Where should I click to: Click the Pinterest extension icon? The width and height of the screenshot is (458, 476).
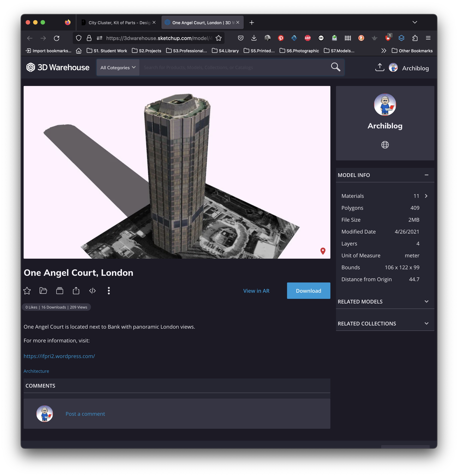click(x=281, y=38)
